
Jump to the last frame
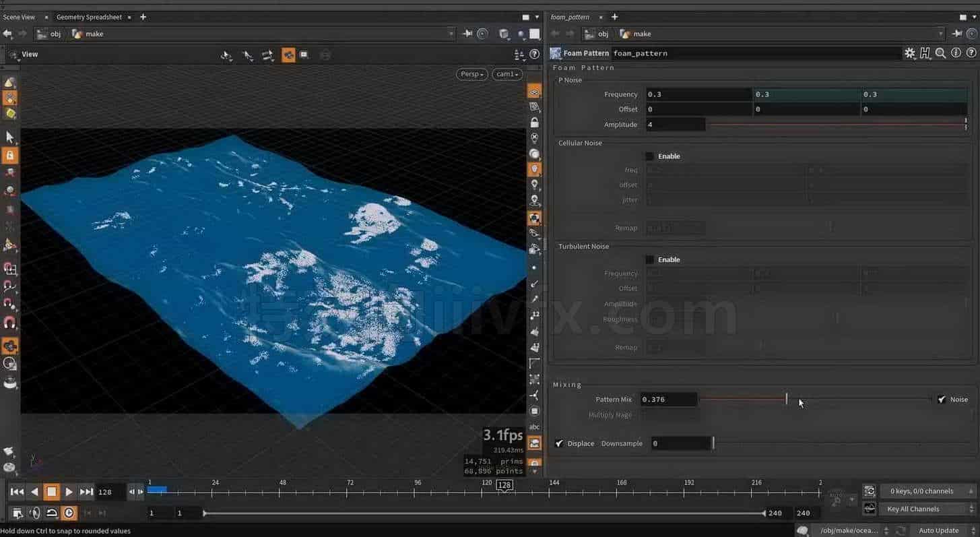(86, 492)
